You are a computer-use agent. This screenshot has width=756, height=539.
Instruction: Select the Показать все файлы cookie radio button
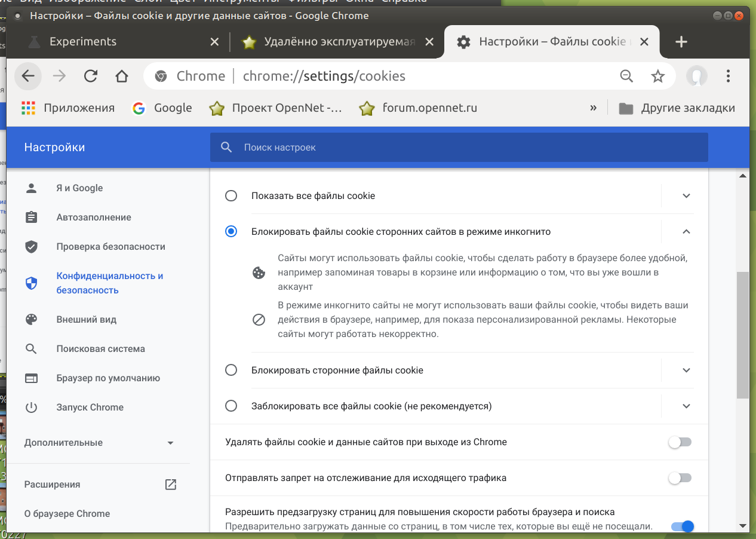(231, 196)
